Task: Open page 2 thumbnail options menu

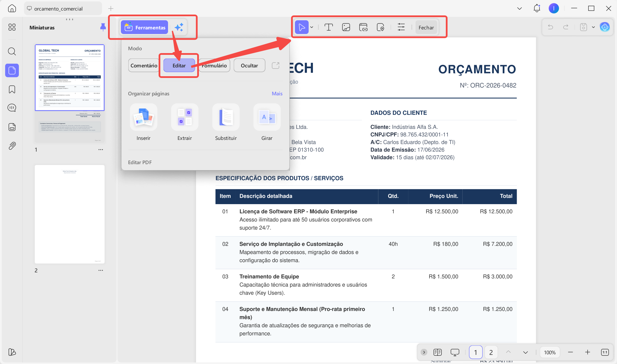Action: click(x=101, y=270)
